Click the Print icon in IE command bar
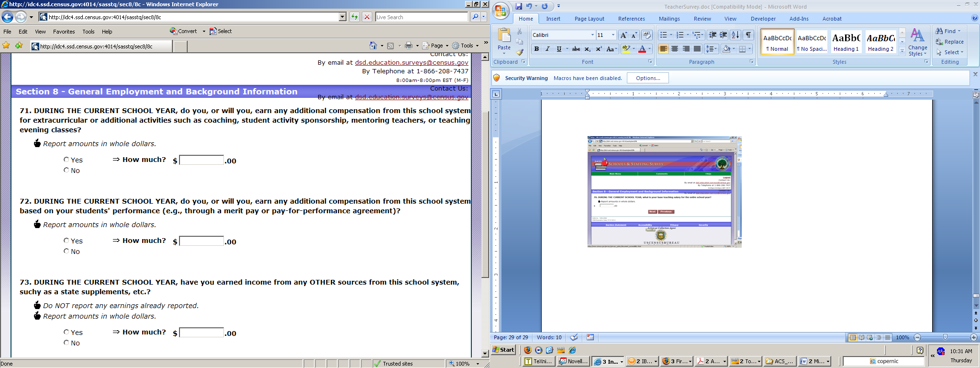 point(409,46)
